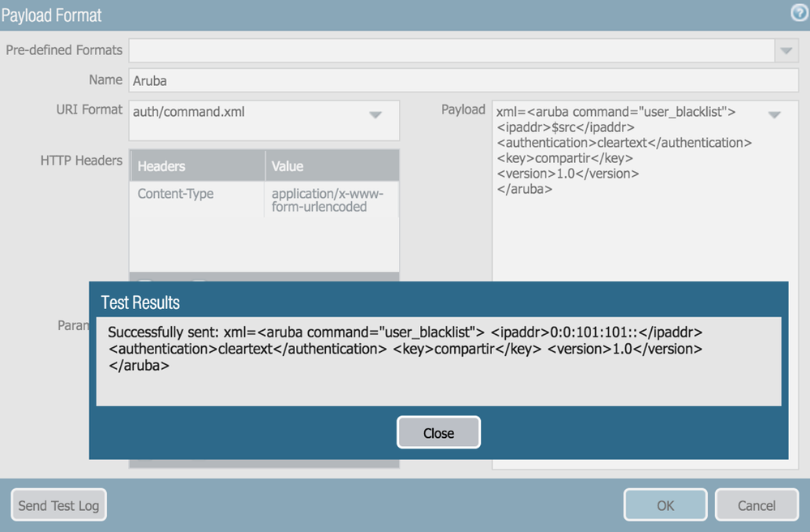
Task: Open the help icon in title bar
Action: [799, 12]
